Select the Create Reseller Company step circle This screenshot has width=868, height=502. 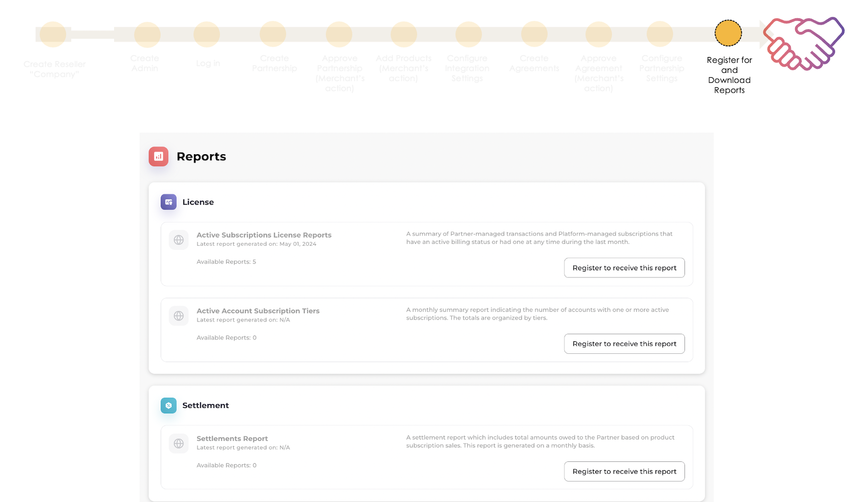pos(53,34)
